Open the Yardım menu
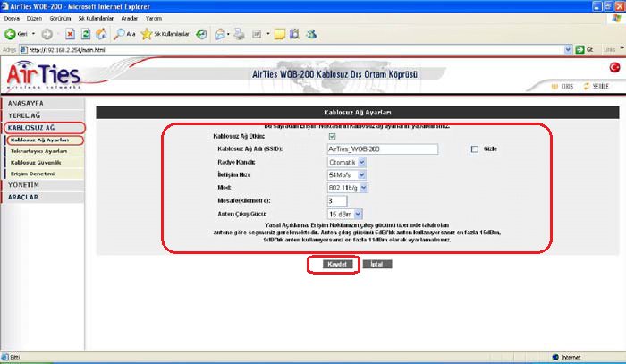 coord(154,19)
